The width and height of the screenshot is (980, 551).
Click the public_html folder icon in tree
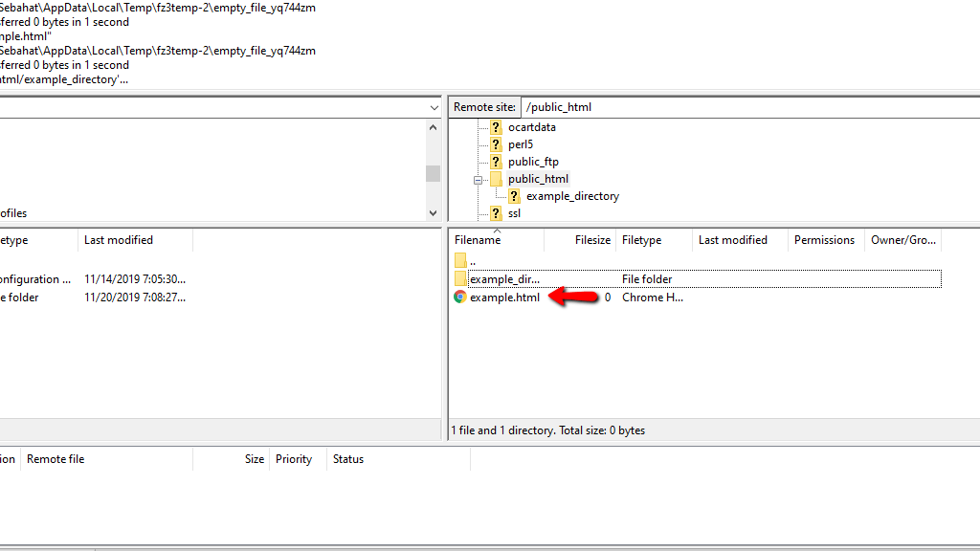496,179
